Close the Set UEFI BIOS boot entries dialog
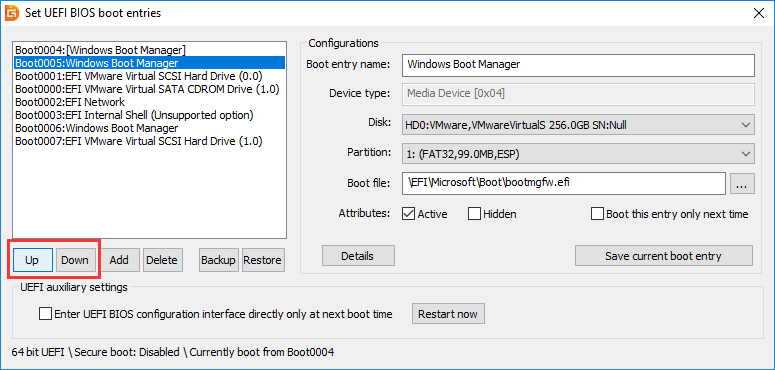775x370 pixels. 758,13
